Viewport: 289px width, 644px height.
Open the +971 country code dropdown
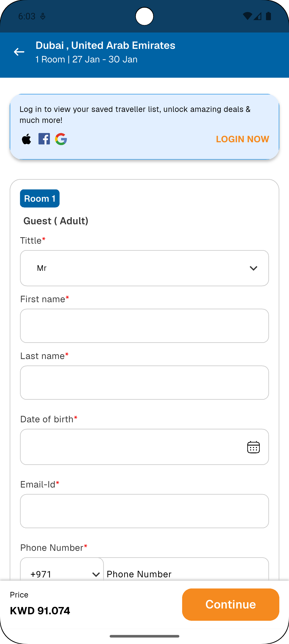[62, 574]
